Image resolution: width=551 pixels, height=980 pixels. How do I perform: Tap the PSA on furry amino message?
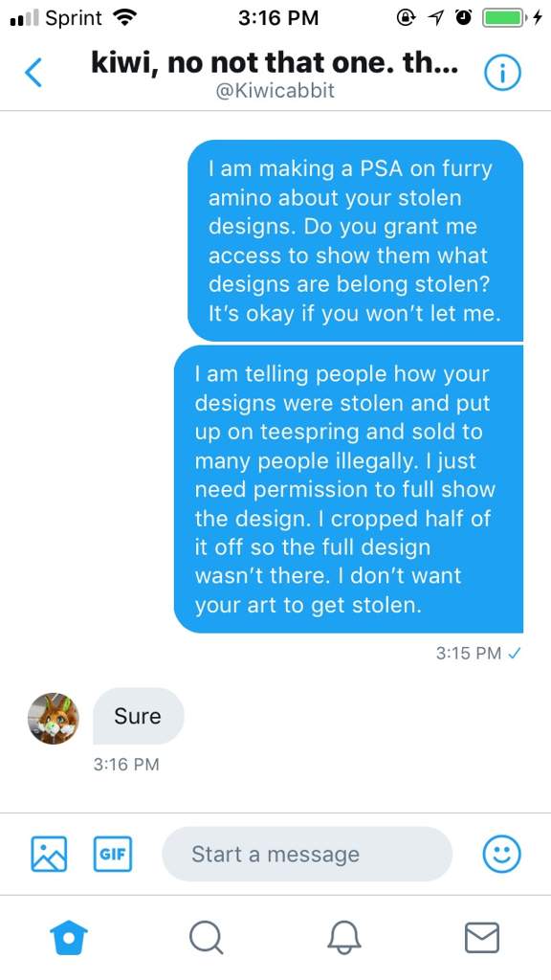[x=355, y=240]
